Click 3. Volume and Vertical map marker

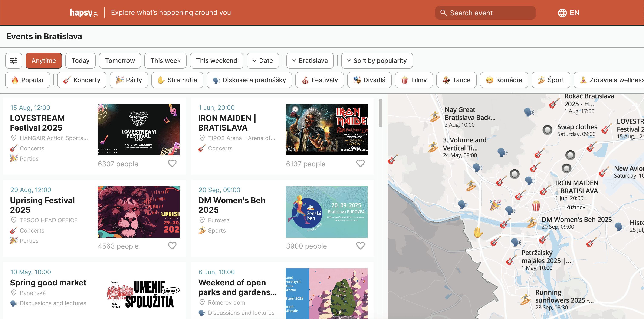(433, 147)
